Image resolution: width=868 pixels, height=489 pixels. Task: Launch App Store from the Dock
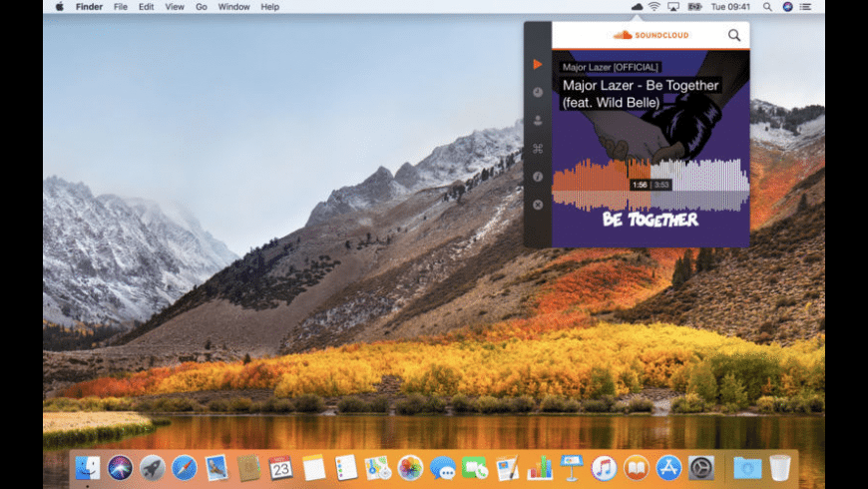click(668, 468)
